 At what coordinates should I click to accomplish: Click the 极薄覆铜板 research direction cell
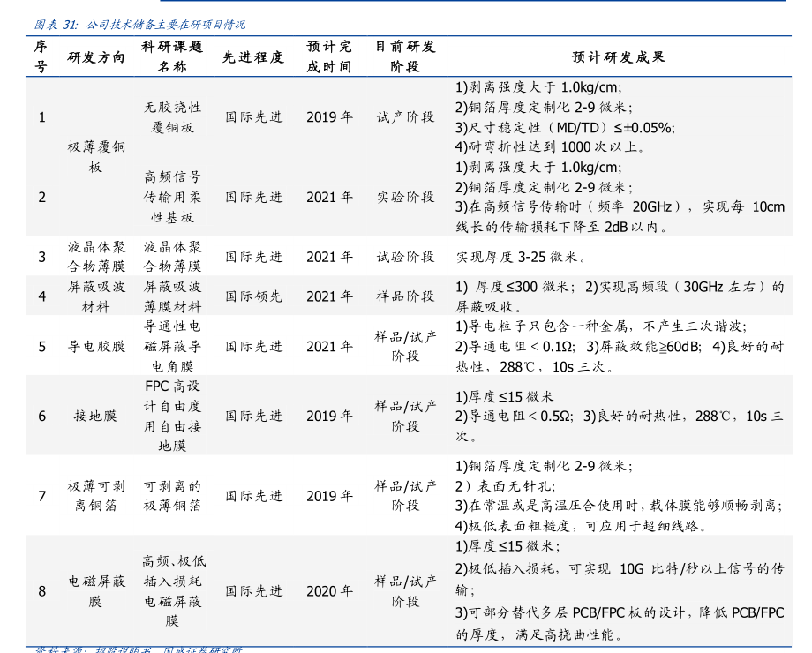[96, 157]
